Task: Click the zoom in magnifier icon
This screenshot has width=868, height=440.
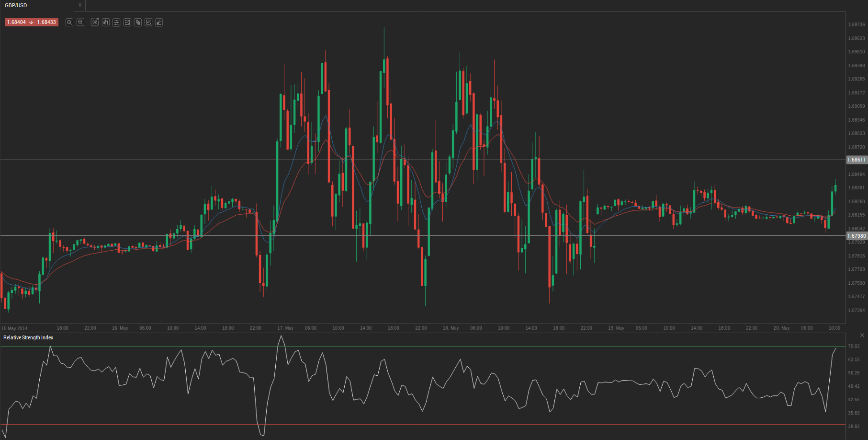Action: [x=80, y=23]
